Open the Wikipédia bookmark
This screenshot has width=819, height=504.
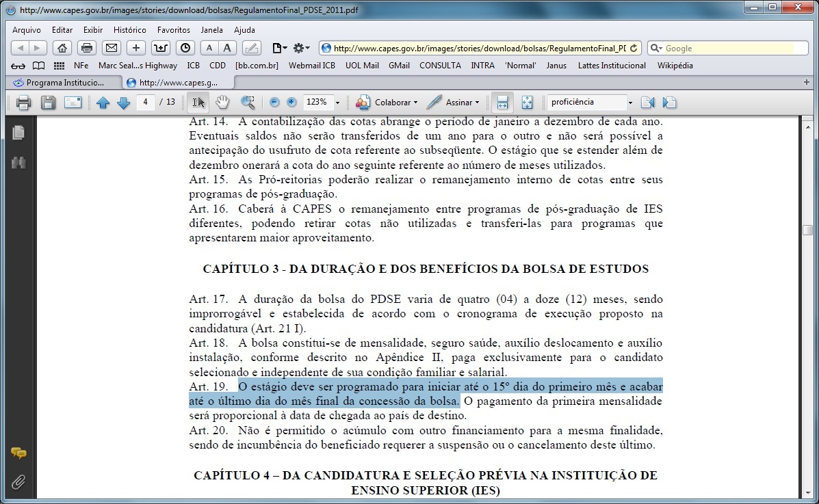point(675,66)
